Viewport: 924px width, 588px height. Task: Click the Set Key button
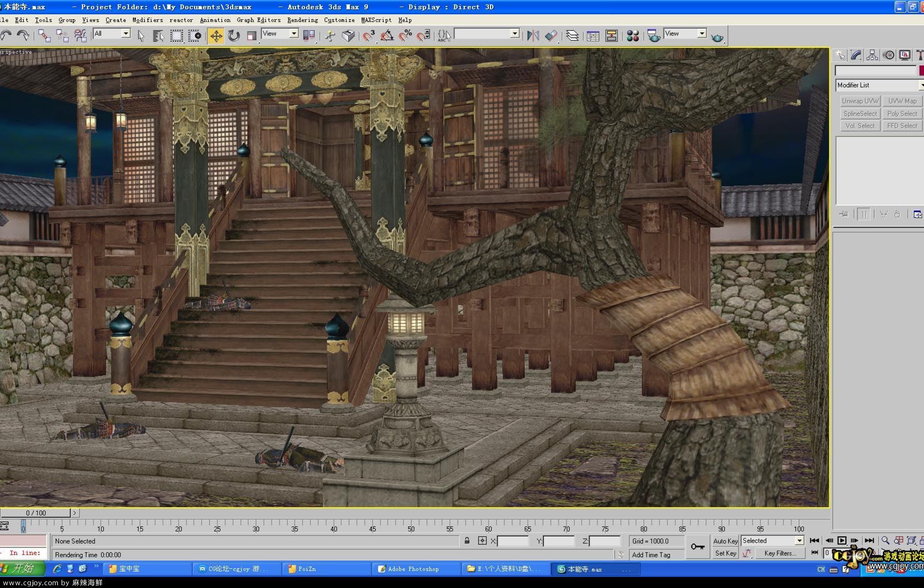click(x=725, y=553)
